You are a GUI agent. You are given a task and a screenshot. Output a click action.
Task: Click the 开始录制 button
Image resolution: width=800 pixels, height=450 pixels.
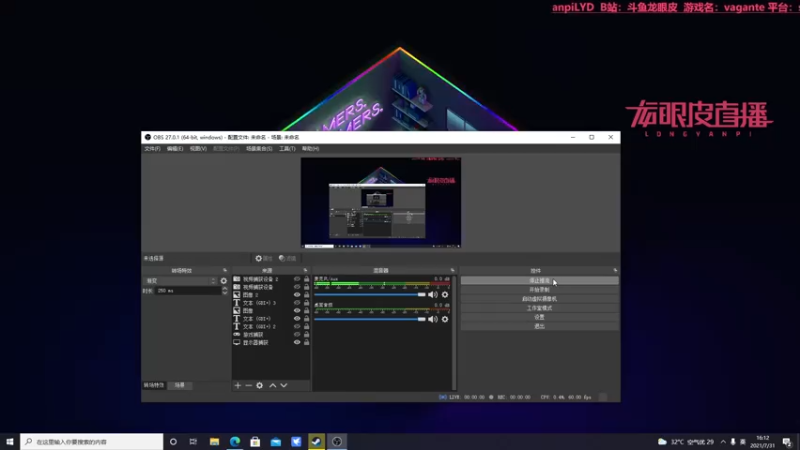pyautogui.click(x=539, y=290)
